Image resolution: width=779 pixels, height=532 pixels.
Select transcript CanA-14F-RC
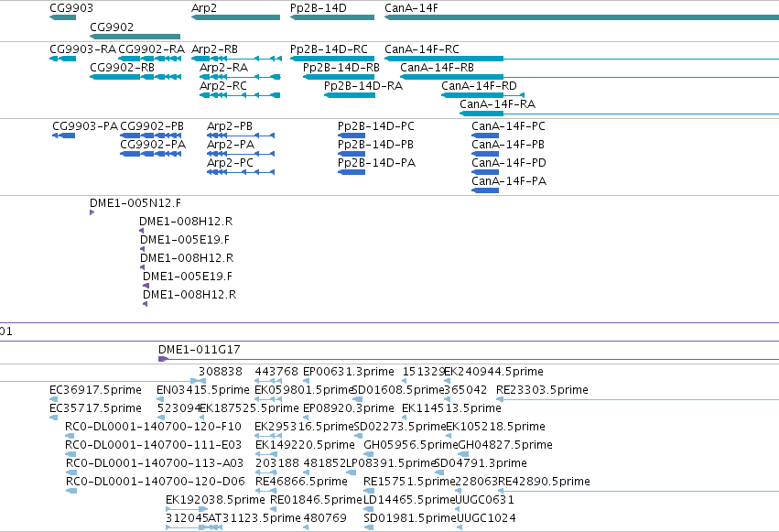pos(582,59)
